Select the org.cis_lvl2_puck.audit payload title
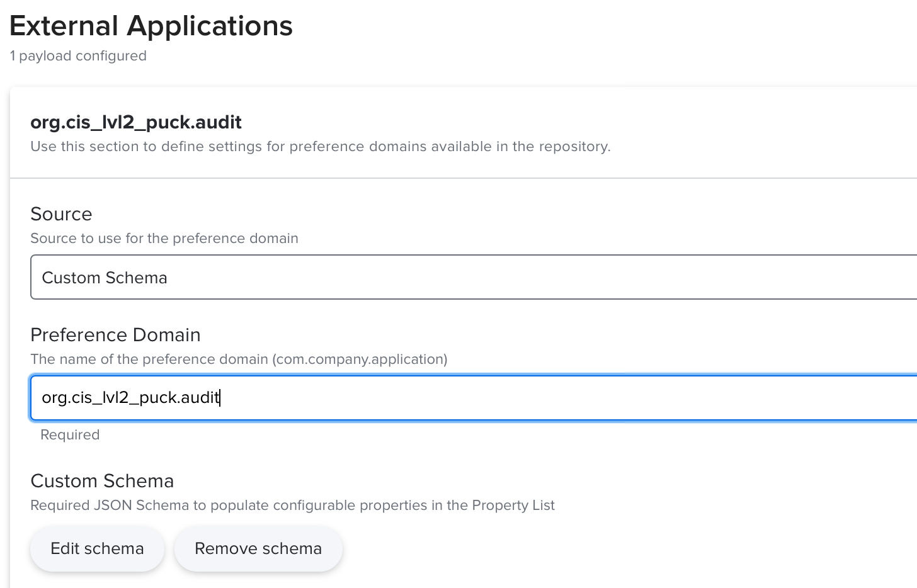The image size is (917, 588). (x=136, y=122)
